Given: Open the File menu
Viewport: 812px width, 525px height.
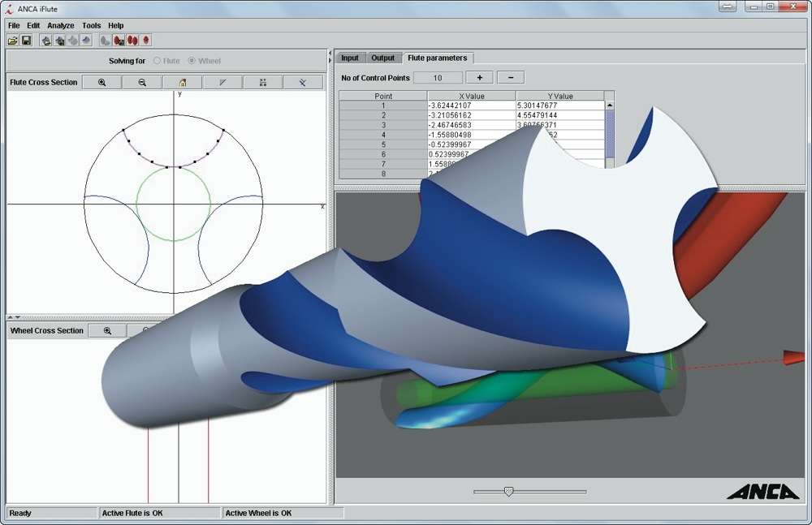Looking at the screenshot, I should pos(14,25).
